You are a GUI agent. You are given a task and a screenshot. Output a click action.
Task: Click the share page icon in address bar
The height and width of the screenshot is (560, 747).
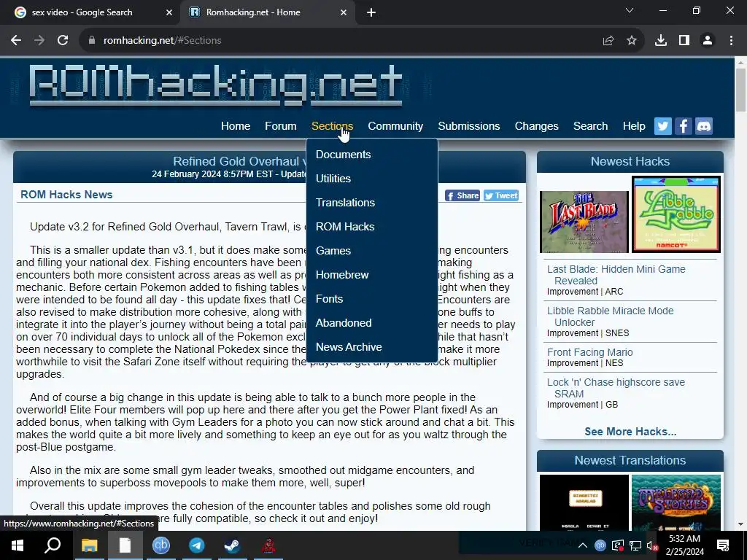[x=608, y=41]
